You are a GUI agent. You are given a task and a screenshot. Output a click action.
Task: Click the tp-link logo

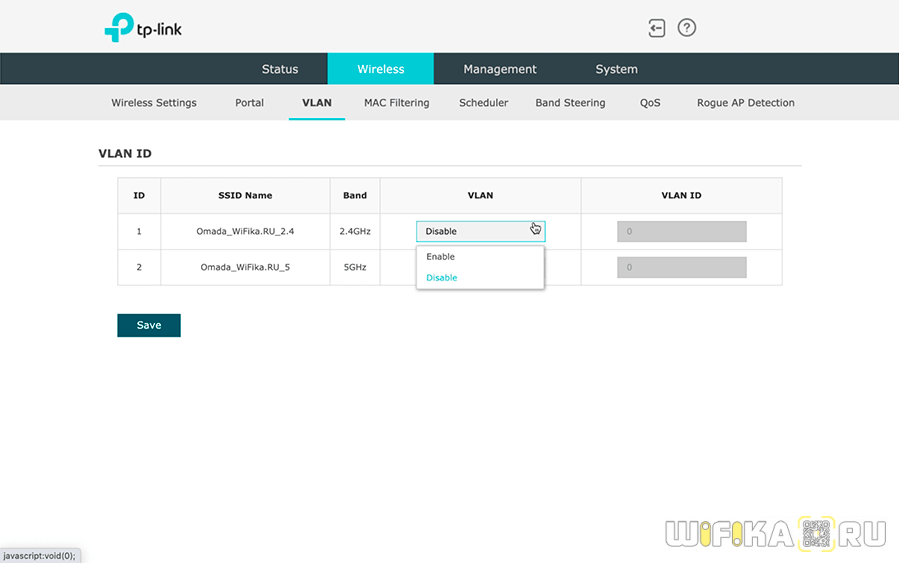click(x=143, y=28)
